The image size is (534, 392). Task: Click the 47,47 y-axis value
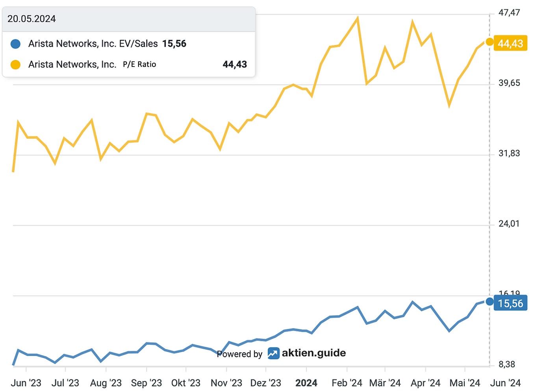(509, 13)
